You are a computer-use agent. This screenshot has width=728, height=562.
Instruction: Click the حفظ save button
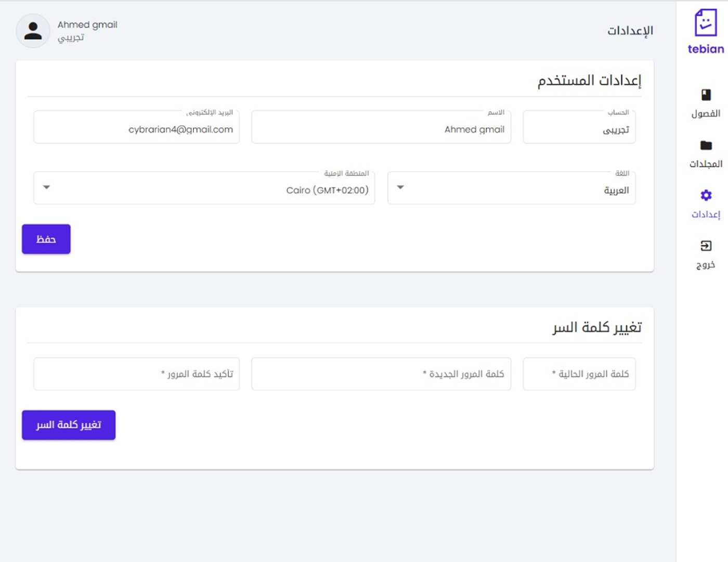point(46,239)
